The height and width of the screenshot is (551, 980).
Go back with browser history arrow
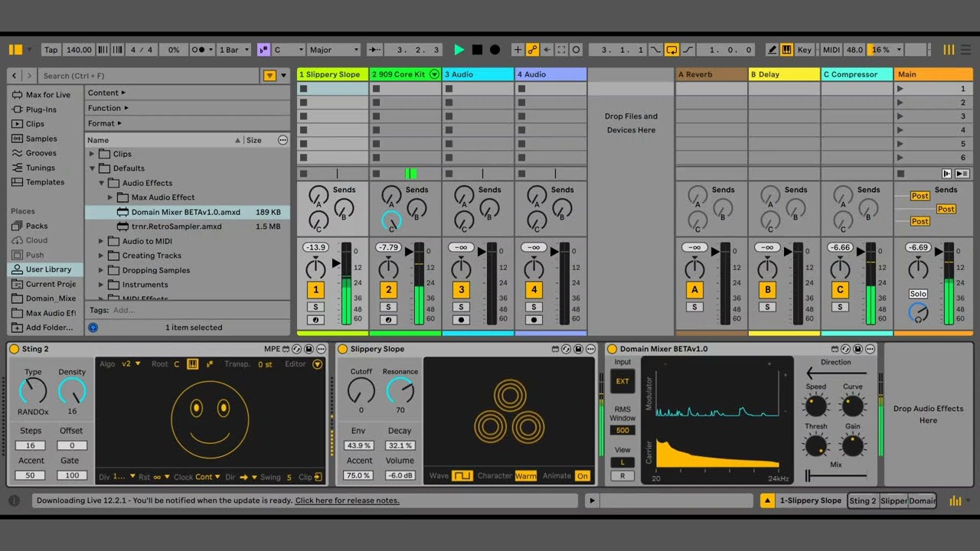click(15, 76)
